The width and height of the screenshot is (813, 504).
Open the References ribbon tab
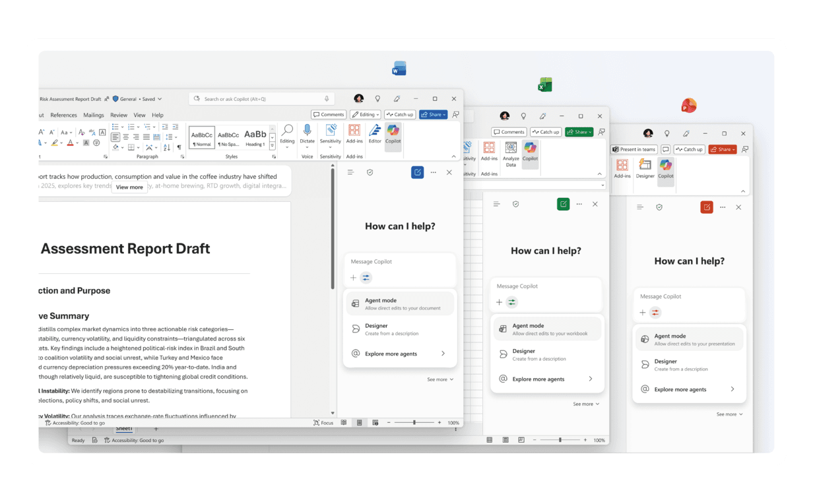coord(63,115)
